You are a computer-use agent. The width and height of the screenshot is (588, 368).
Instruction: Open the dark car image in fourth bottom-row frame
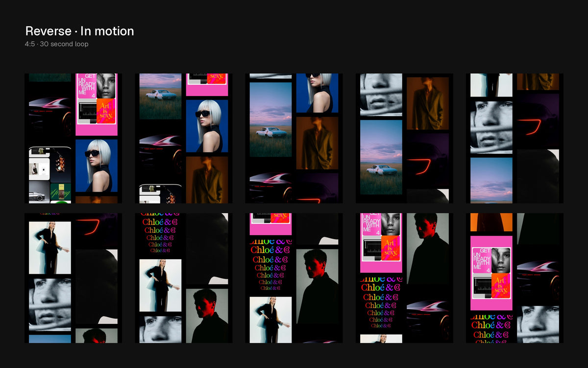click(x=427, y=316)
